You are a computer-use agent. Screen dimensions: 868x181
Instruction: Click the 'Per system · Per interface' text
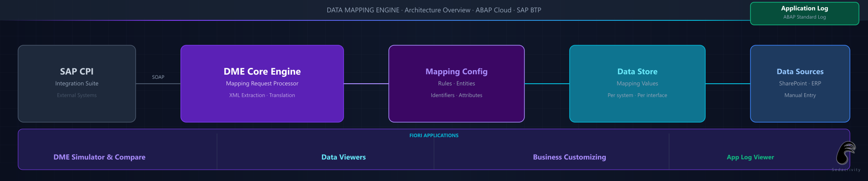pos(637,95)
